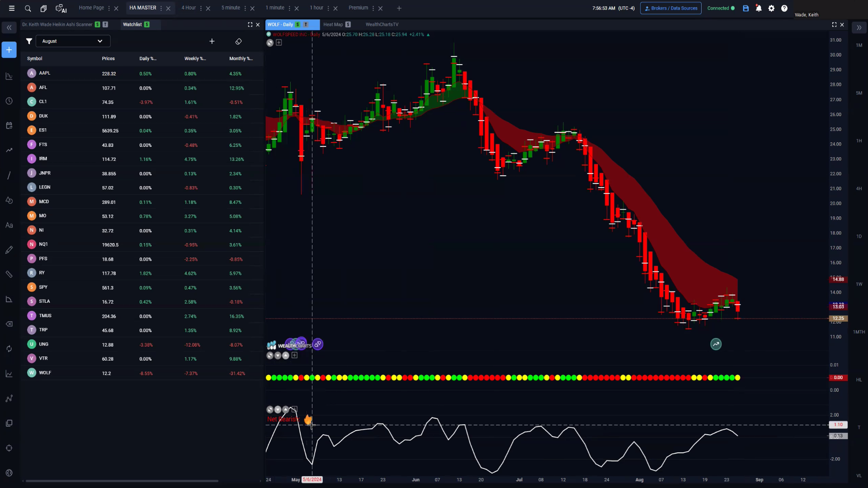Click the teal go-to-latest arrow on chart
Viewport: 868px width, 488px height.
[716, 344]
